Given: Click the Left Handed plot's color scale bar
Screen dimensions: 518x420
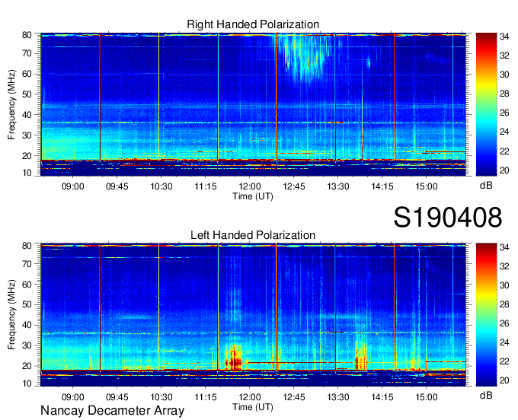Looking at the screenshot, I should 486,315.
